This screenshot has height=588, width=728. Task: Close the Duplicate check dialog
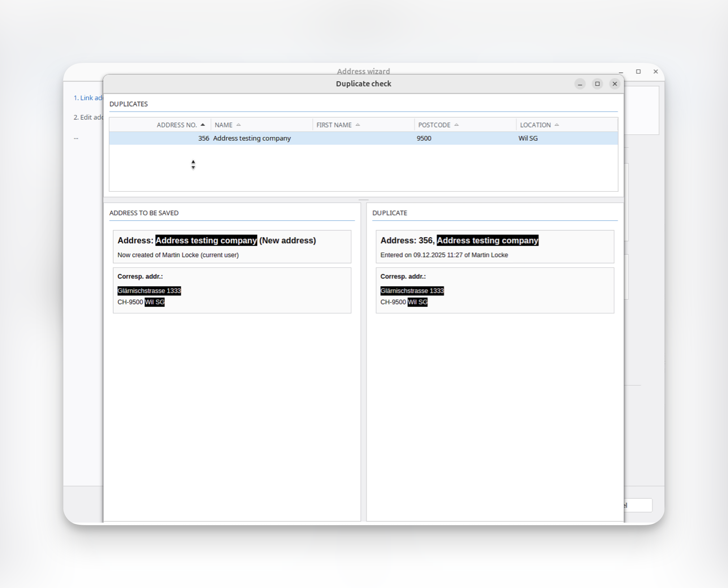(615, 84)
